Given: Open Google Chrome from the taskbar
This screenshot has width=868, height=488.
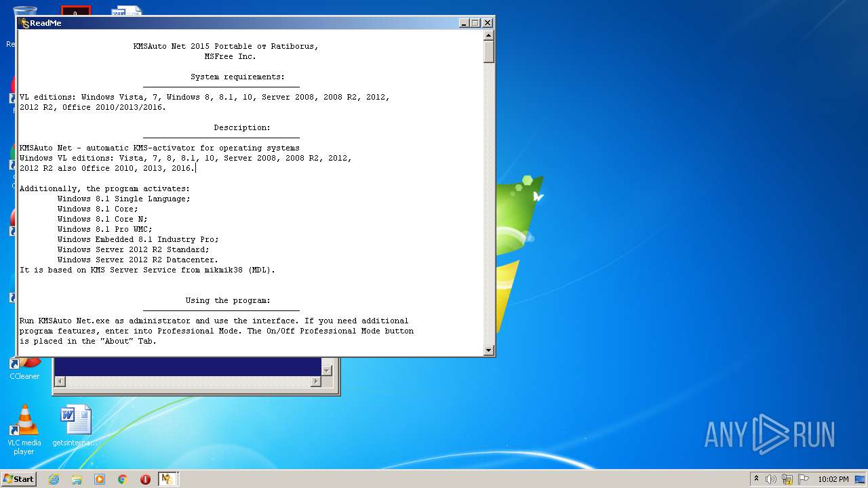Looking at the screenshot, I should pyautogui.click(x=123, y=479).
